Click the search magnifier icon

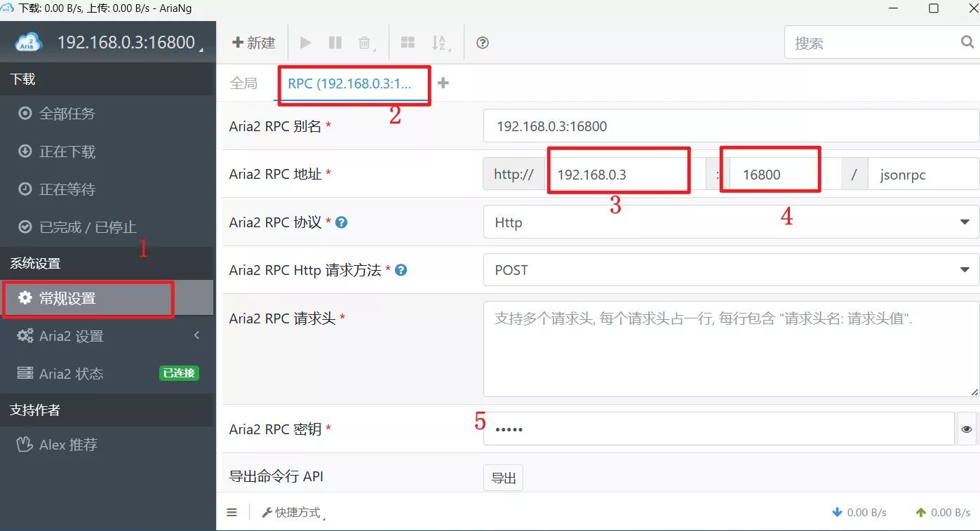tap(967, 43)
